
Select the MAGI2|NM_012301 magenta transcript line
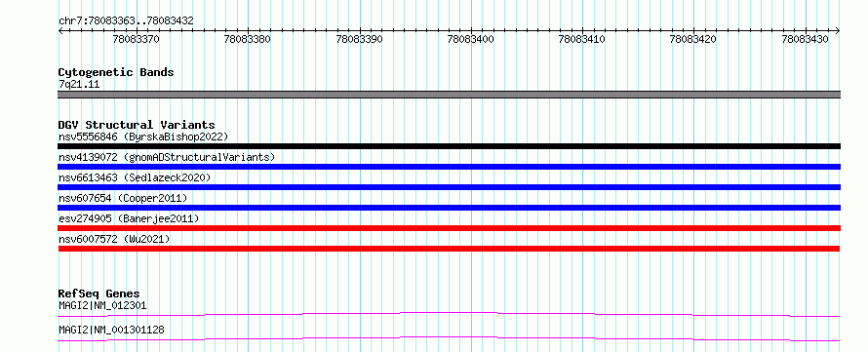click(x=449, y=314)
